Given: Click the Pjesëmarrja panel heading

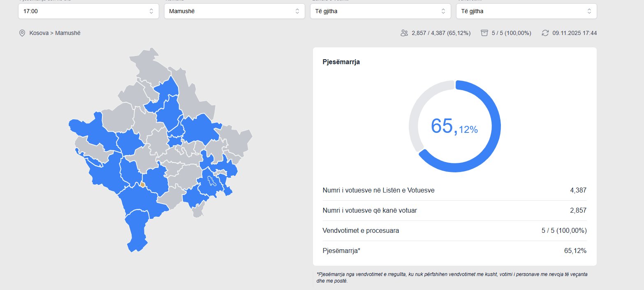Looking at the screenshot, I should 341,62.
